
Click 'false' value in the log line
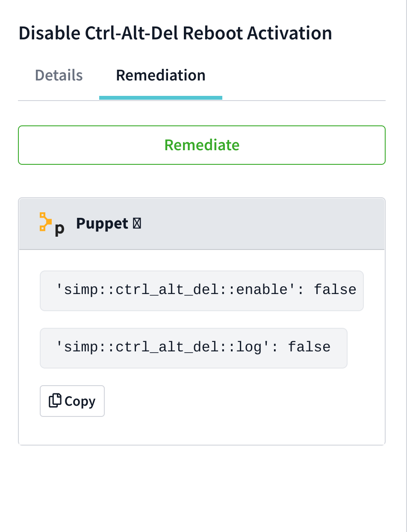coord(310,347)
